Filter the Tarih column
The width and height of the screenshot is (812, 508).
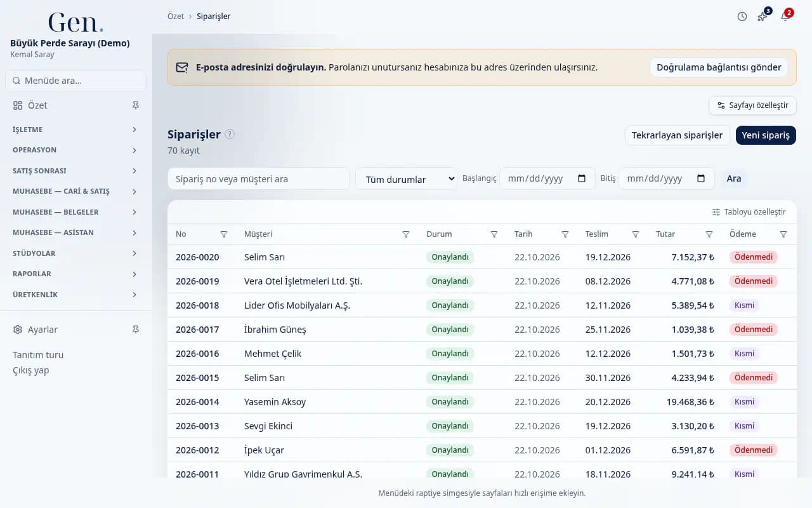coord(565,234)
